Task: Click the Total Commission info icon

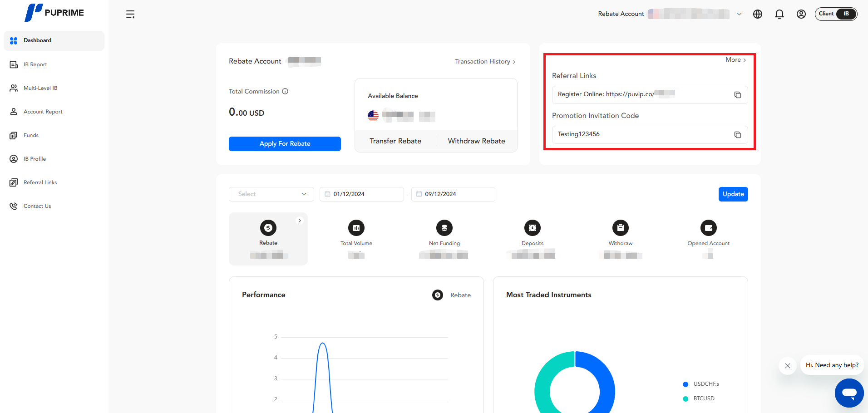Action: [285, 91]
